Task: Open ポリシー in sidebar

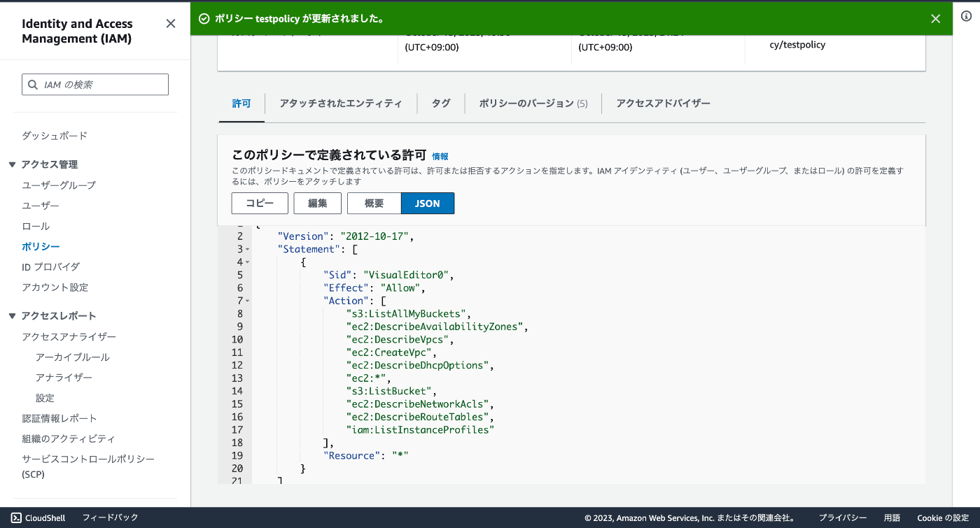Action: tap(41, 247)
